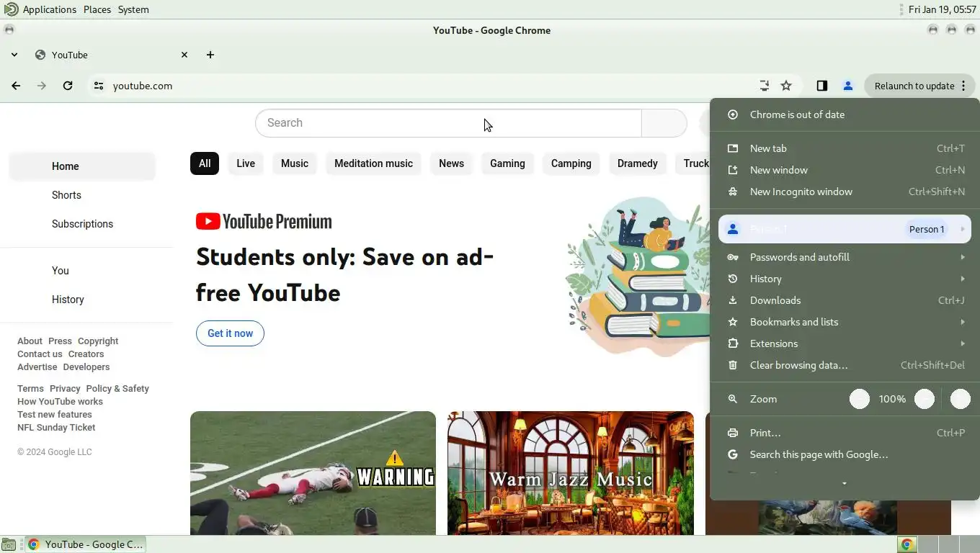Click the YouTube Premium logo
Screen dimensions: 980x553
(x=264, y=221)
